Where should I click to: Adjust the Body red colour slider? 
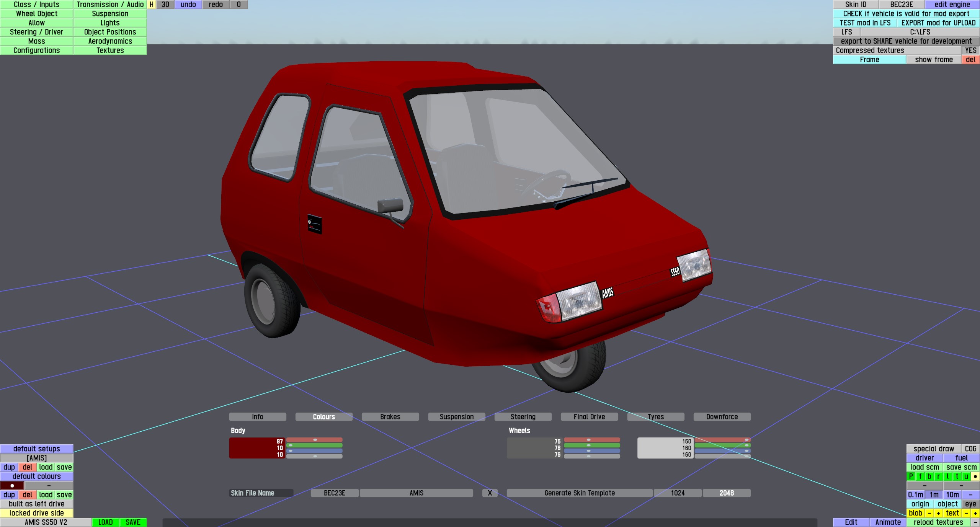pyautogui.click(x=314, y=440)
